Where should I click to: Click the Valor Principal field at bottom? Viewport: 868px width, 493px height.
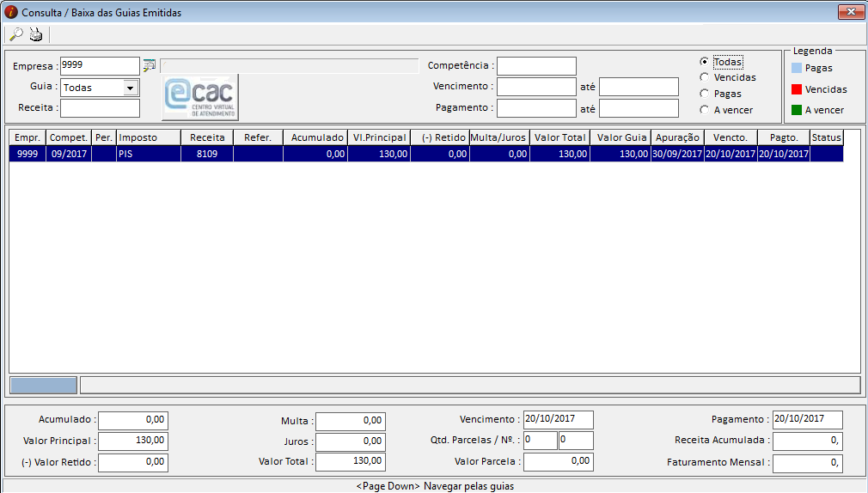pos(133,441)
